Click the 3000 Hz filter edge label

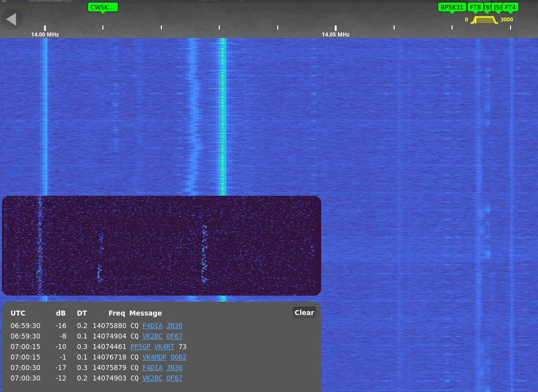(506, 19)
